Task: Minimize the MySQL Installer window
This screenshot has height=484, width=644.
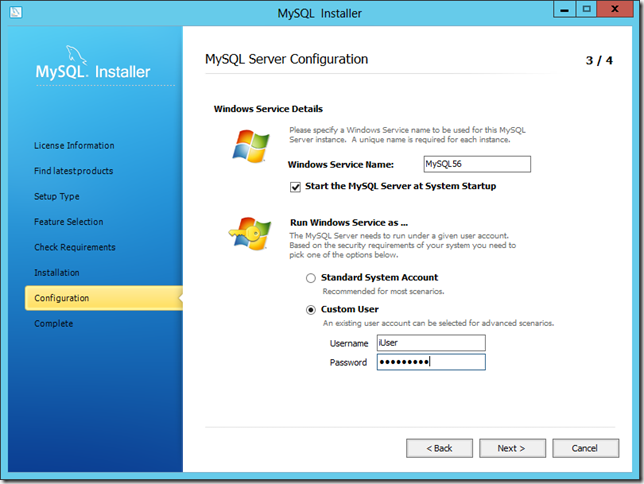Action: 565,9
